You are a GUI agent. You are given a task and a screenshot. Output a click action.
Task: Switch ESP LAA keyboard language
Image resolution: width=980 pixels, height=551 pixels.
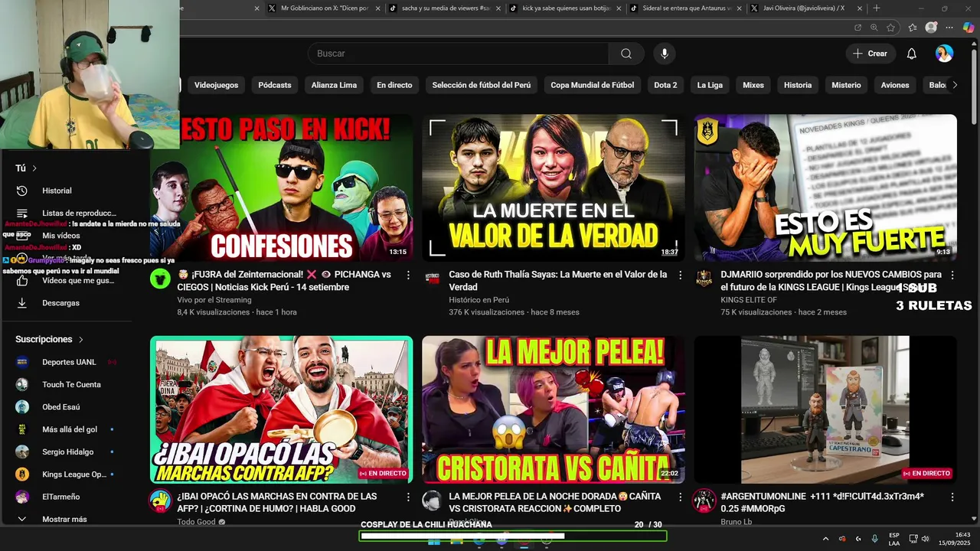(x=894, y=539)
